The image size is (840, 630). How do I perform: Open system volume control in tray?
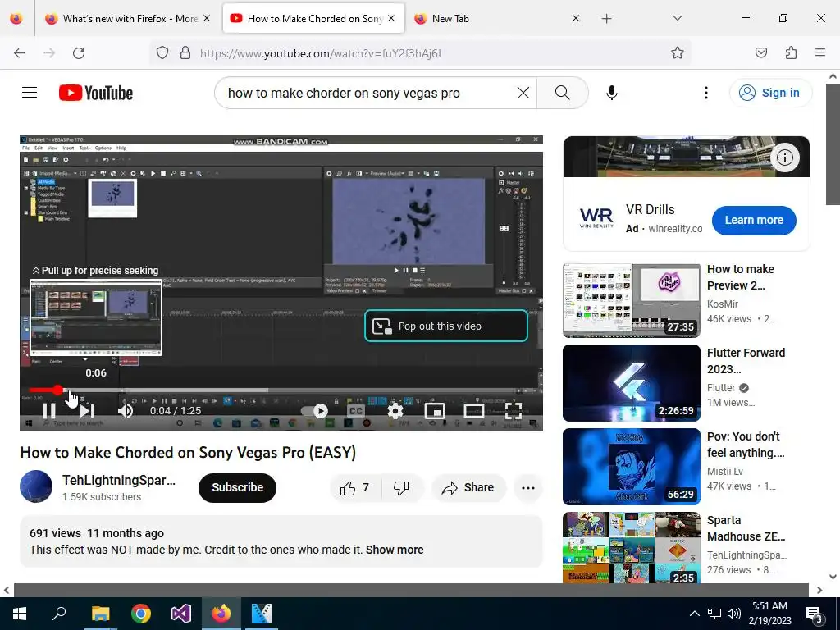(x=734, y=614)
